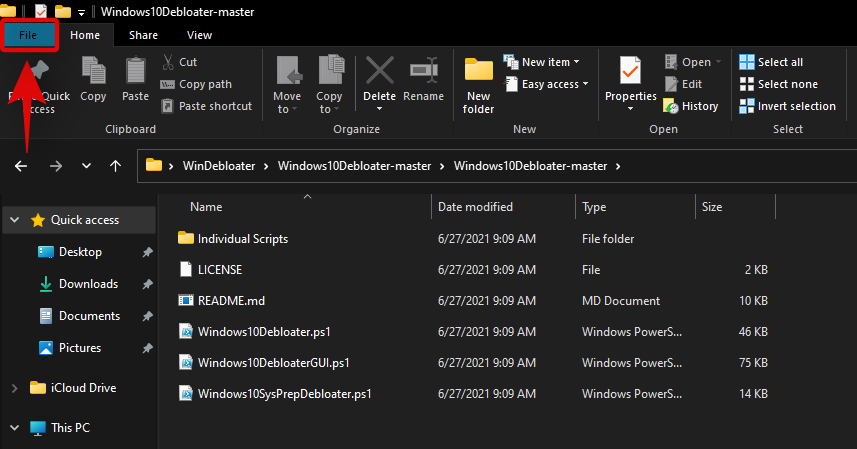The height and width of the screenshot is (449, 857).
Task: Go up one directory level arrow
Action: coord(116,166)
